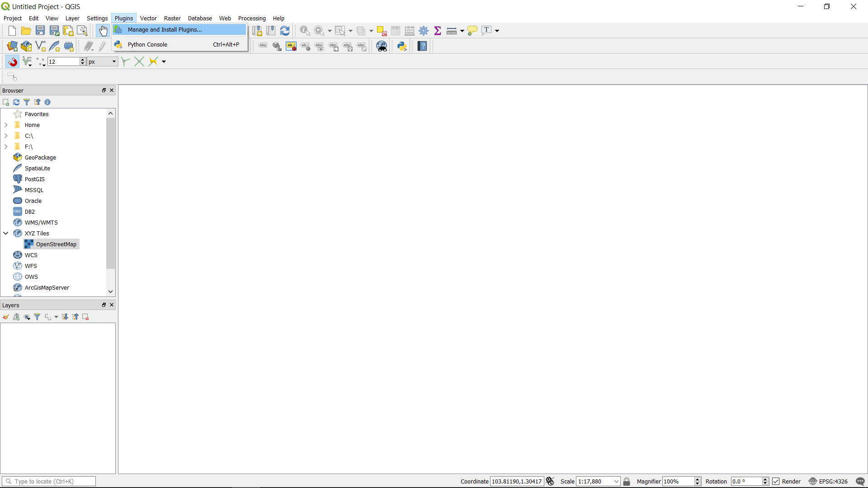The image size is (868, 488).
Task: Click the Refresh map icon
Action: pos(285,31)
